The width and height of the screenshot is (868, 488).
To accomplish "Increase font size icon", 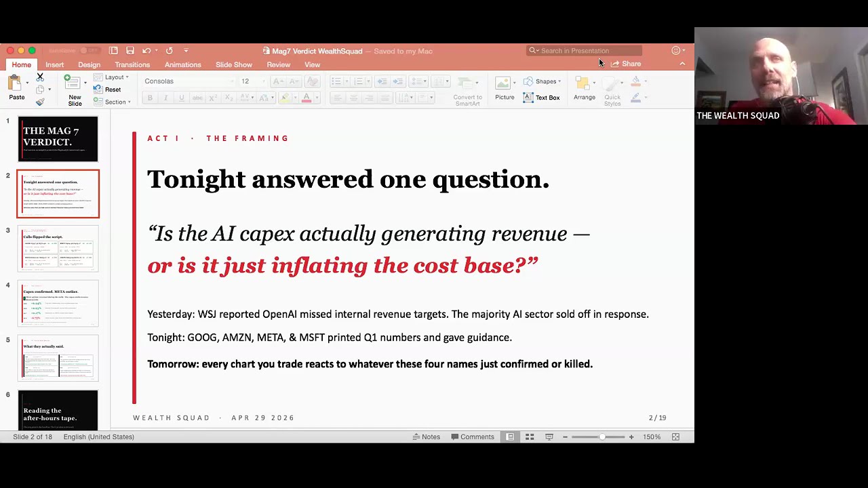I will (278, 81).
